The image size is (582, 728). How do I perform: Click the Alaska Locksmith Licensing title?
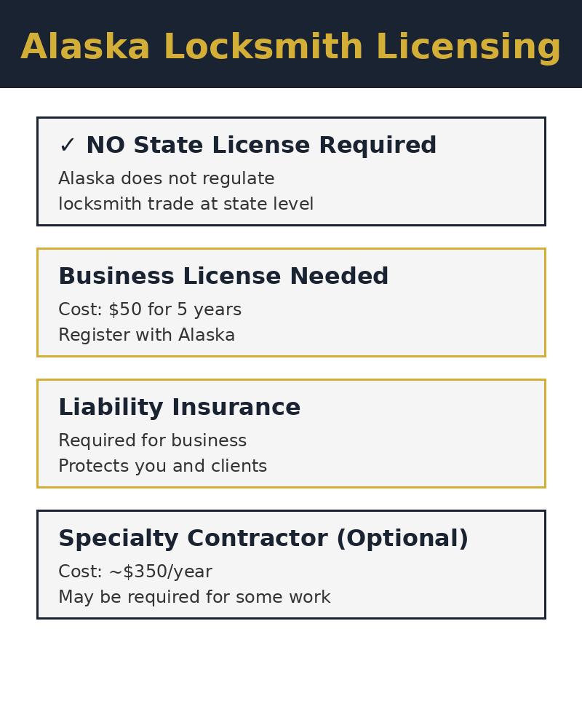point(291,47)
